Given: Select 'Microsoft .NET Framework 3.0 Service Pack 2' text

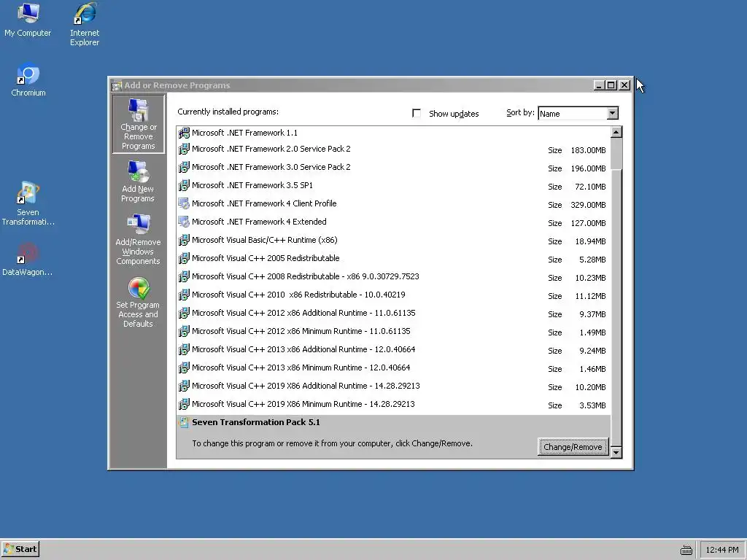Looking at the screenshot, I should pyautogui.click(x=271, y=167).
